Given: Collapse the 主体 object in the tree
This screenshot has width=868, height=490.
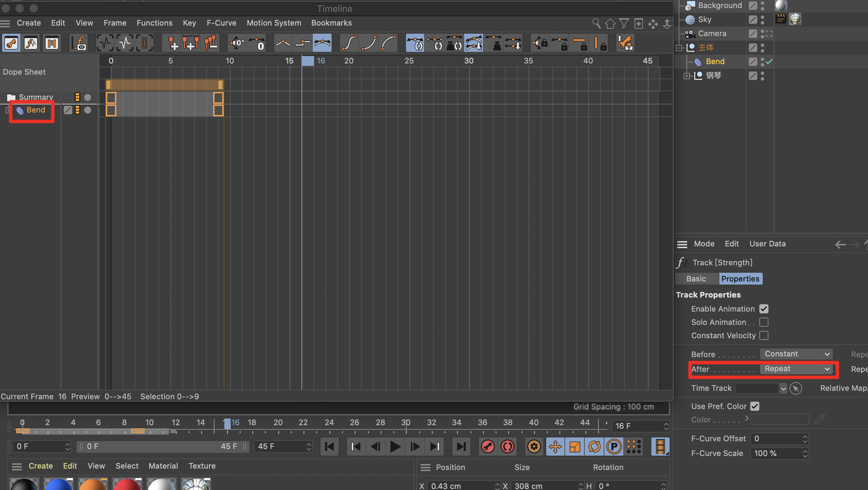Looking at the screenshot, I should point(679,48).
